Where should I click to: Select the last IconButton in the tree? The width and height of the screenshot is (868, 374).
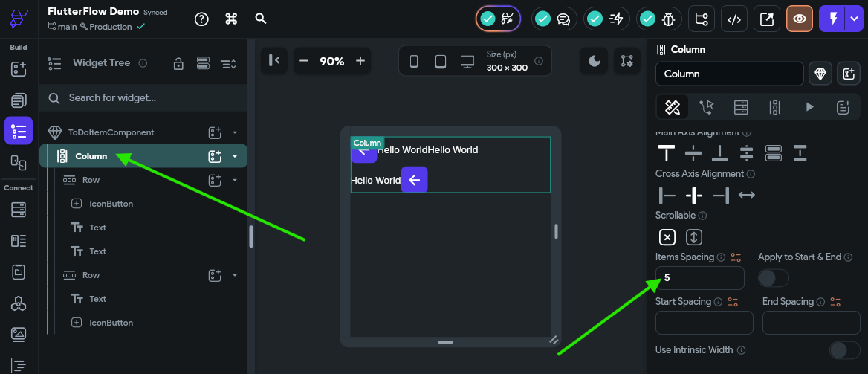tap(111, 323)
